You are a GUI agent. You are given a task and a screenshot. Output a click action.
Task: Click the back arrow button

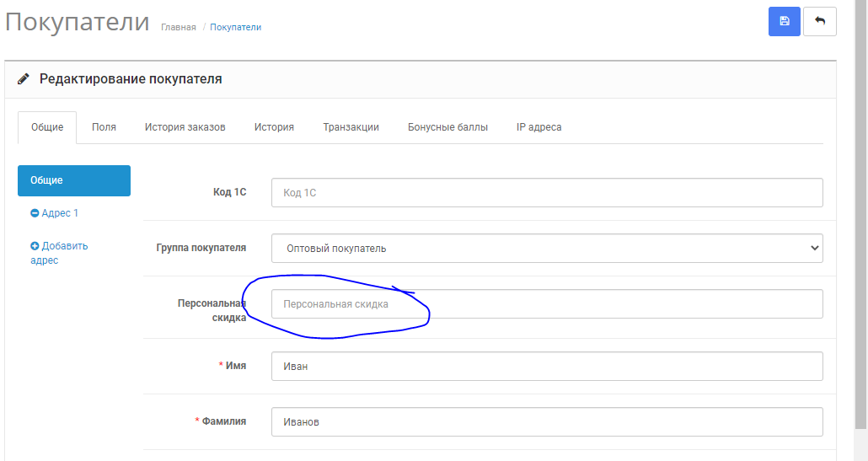click(x=819, y=22)
